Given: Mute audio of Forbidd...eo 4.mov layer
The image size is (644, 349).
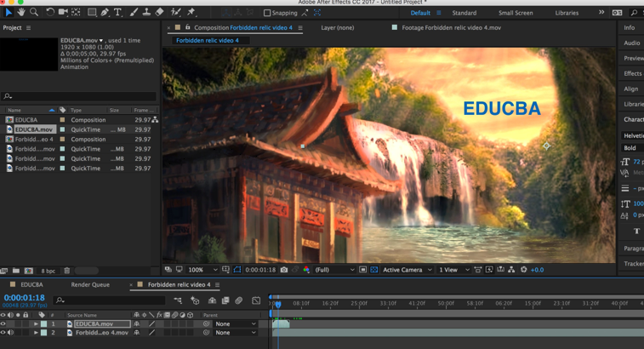Looking at the screenshot, I should (x=10, y=333).
